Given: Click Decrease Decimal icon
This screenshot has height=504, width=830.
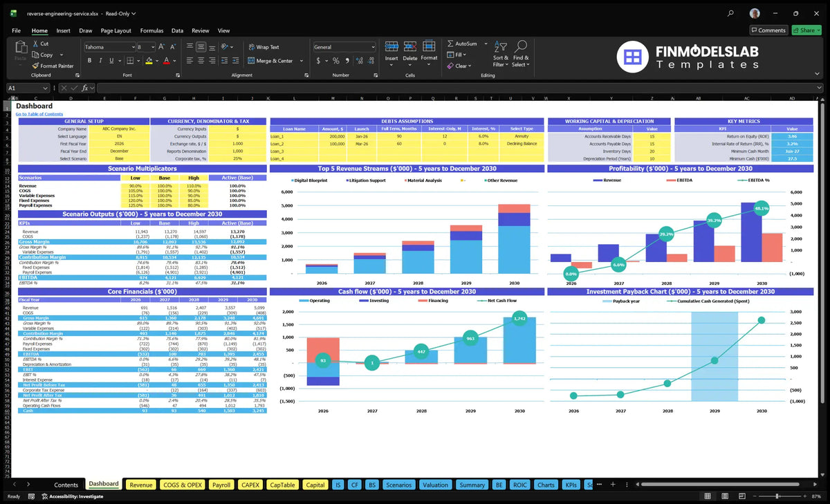Looking at the screenshot, I should click(x=369, y=61).
